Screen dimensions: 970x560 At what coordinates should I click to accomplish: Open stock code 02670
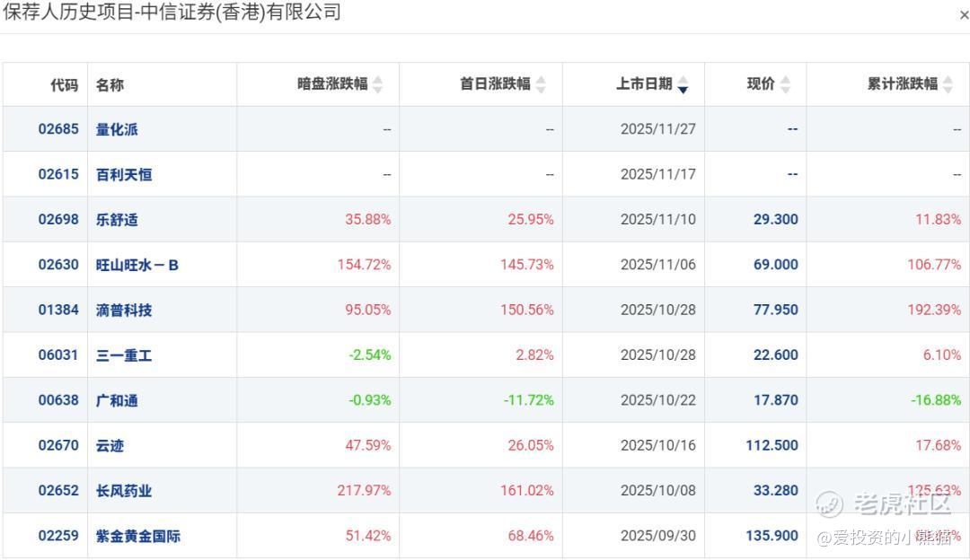pyautogui.click(x=58, y=445)
